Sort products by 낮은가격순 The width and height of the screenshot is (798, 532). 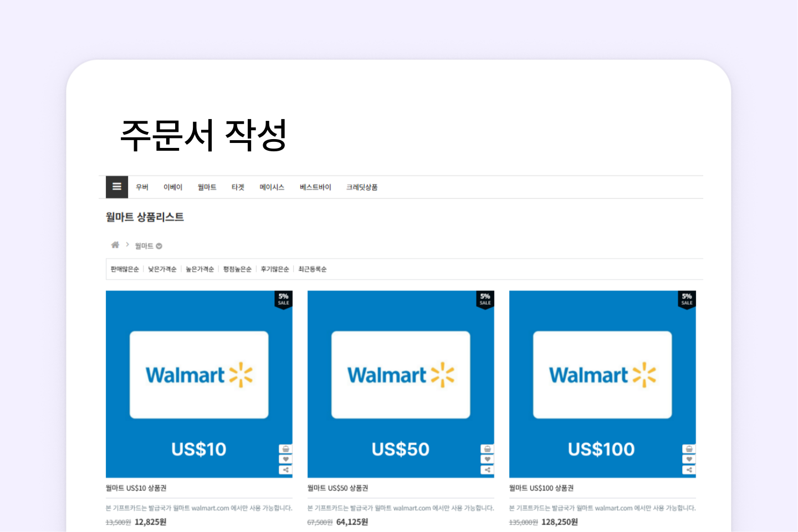click(x=162, y=269)
